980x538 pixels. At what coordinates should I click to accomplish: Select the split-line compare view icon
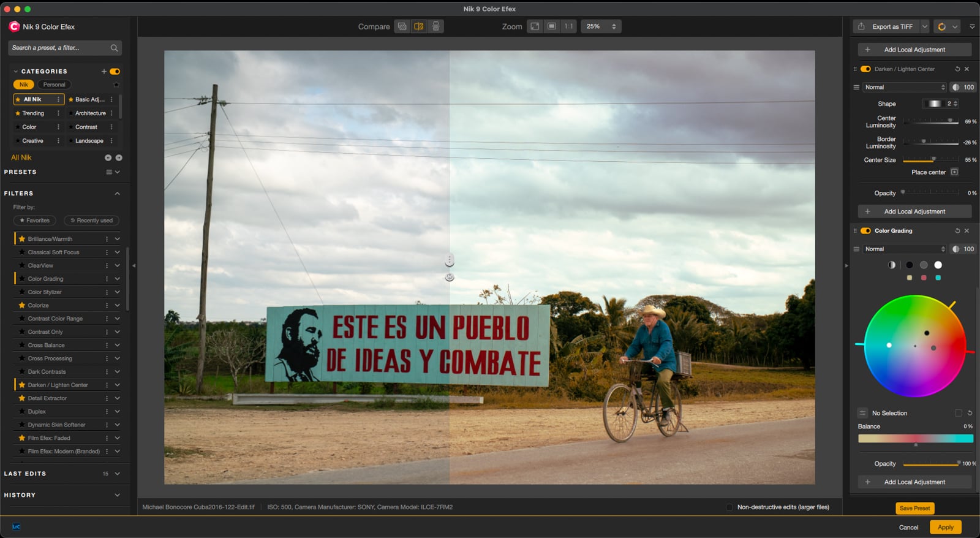(x=419, y=26)
